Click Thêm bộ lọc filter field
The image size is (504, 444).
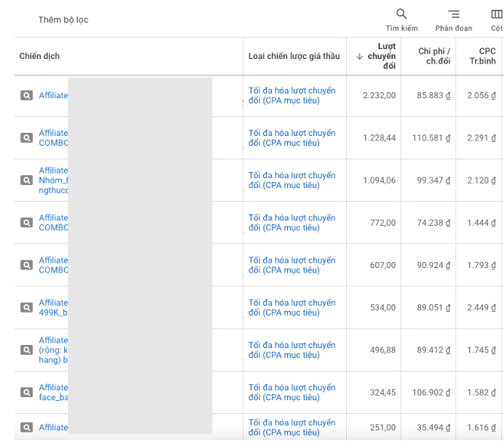pos(63,20)
